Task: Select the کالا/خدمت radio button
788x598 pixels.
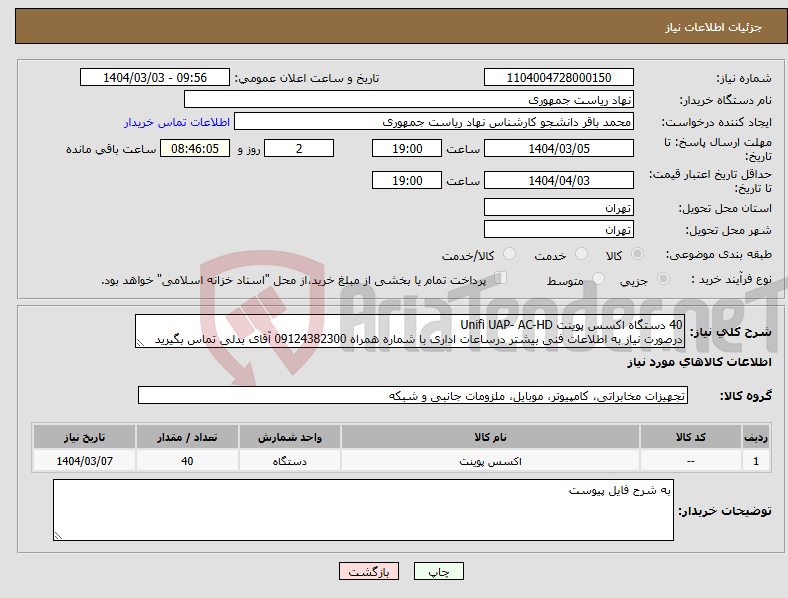Action: click(x=510, y=254)
